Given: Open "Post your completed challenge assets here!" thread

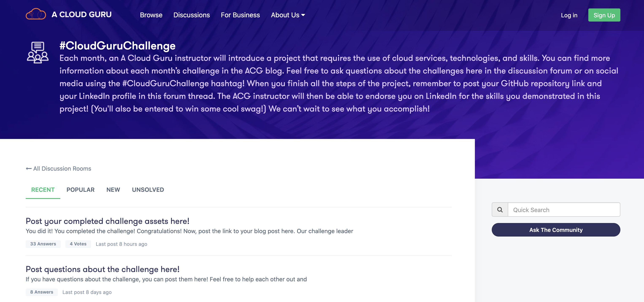Looking at the screenshot, I should pos(108,221).
